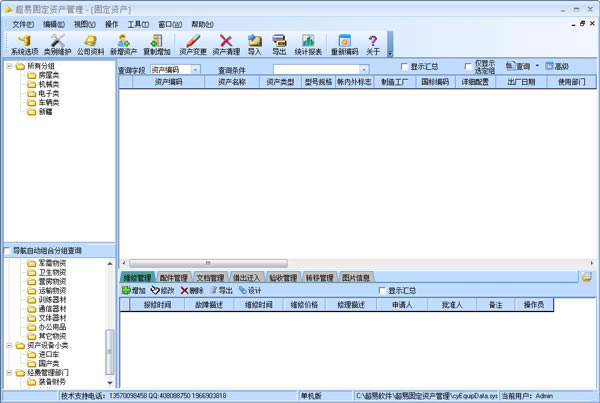Click 删除 in the maintenance panel
The image size is (600, 403).
coord(192,290)
